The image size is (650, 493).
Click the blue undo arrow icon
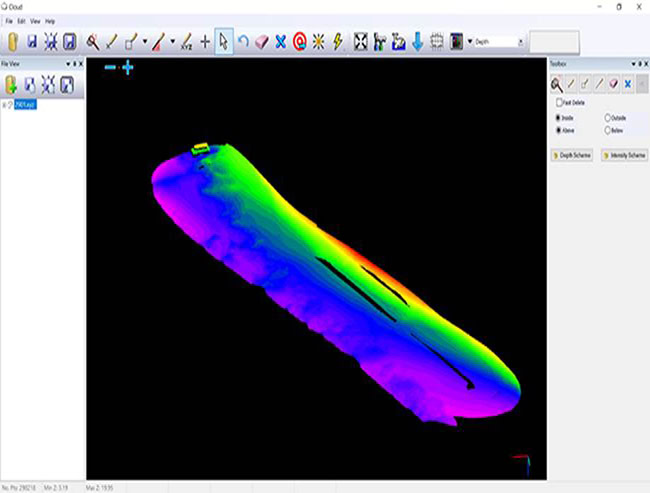click(243, 41)
